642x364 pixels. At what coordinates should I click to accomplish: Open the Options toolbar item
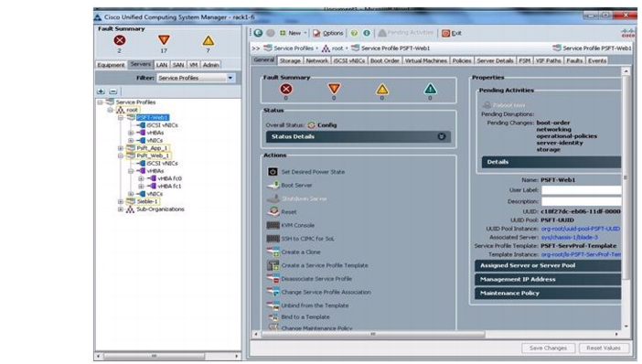(x=328, y=33)
